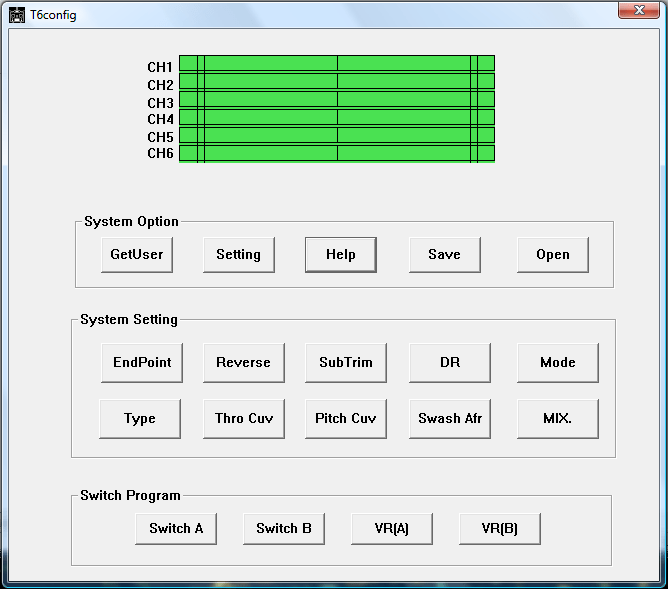Click the CH3 channel level bar

337,99
